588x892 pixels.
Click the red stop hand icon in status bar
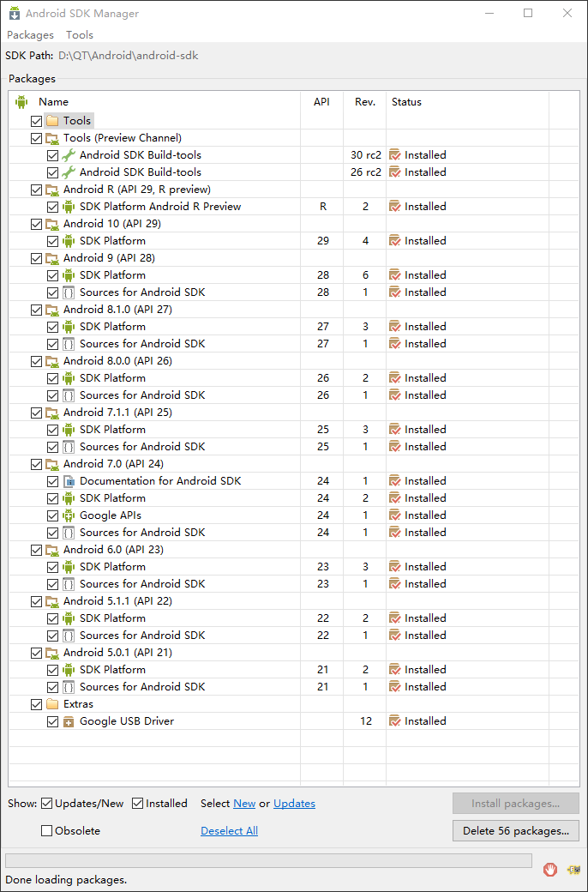(550, 869)
